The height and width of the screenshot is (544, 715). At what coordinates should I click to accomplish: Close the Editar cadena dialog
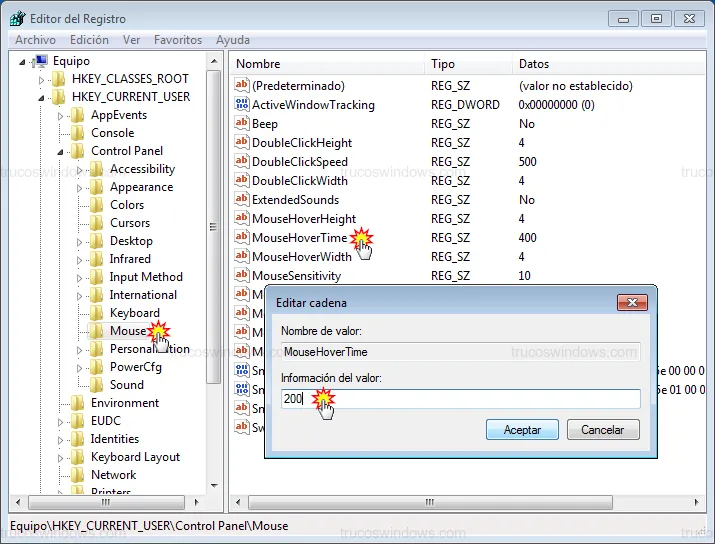click(631, 302)
